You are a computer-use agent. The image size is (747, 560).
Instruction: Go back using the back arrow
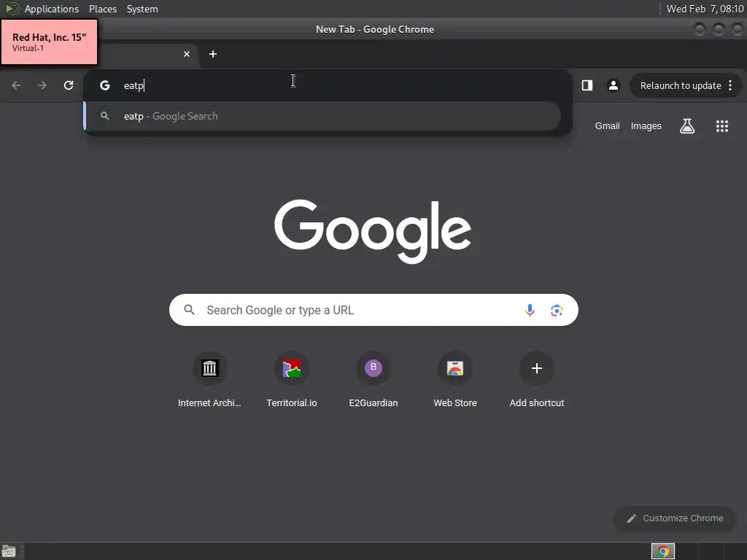click(16, 85)
